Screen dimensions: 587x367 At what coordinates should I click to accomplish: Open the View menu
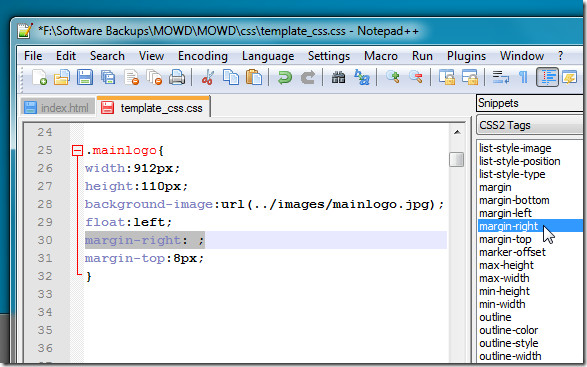(151, 56)
